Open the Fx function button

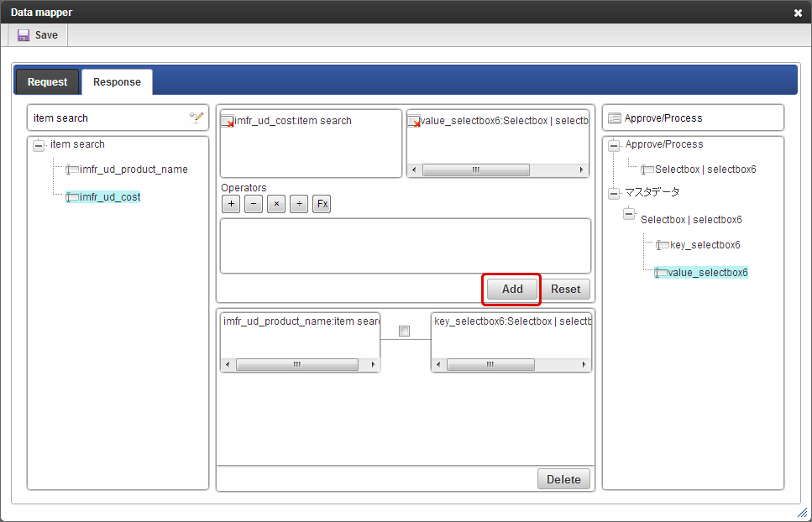click(322, 204)
